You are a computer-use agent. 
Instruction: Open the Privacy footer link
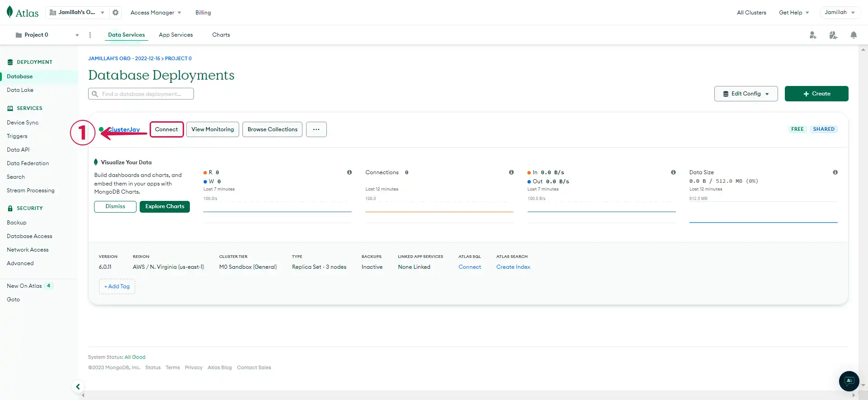coord(193,367)
